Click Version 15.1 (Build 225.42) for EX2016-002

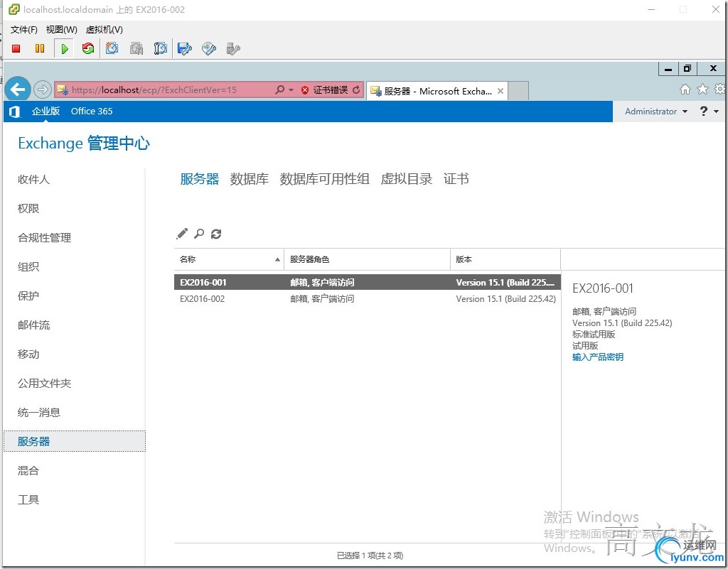click(505, 299)
